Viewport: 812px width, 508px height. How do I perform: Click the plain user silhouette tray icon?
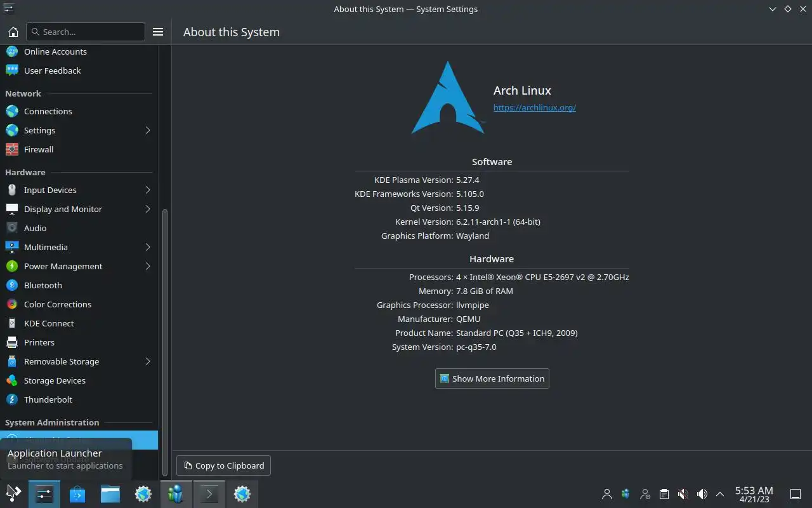(607, 494)
